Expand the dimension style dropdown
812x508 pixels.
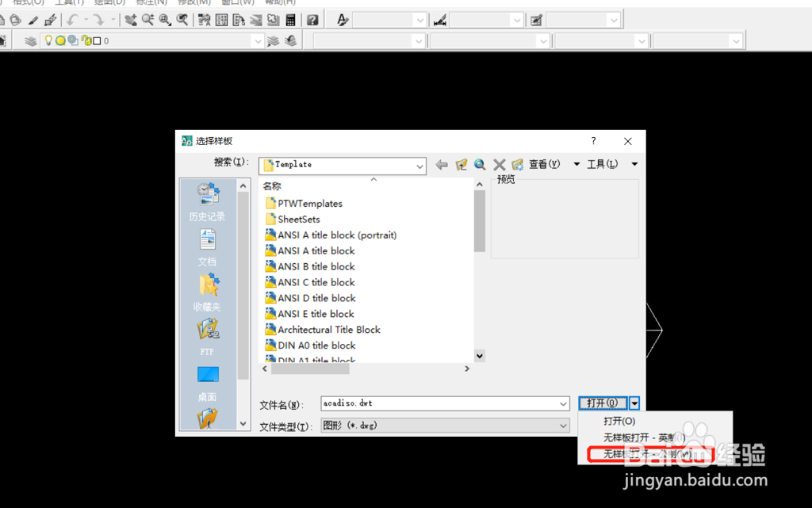[x=516, y=20]
